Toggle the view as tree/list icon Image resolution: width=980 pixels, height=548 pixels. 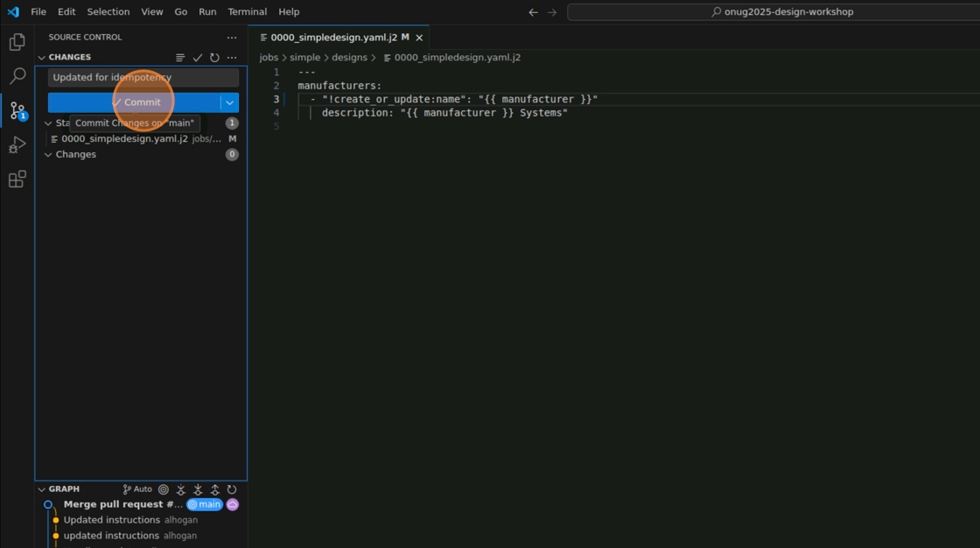click(x=180, y=58)
